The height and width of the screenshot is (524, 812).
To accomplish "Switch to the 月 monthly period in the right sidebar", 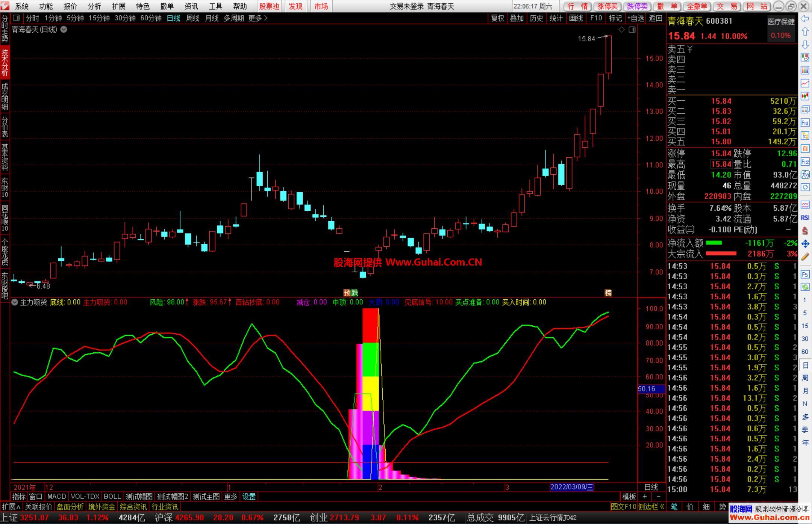I will [805, 391].
